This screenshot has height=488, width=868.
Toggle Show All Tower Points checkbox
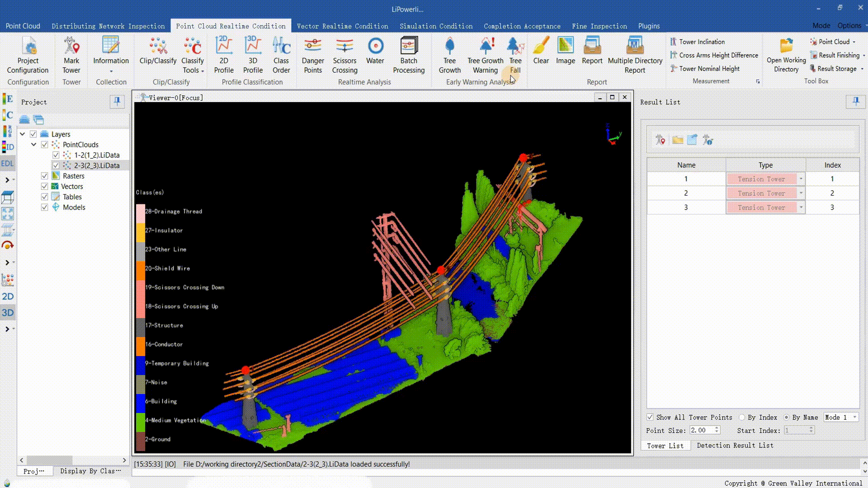coord(650,417)
